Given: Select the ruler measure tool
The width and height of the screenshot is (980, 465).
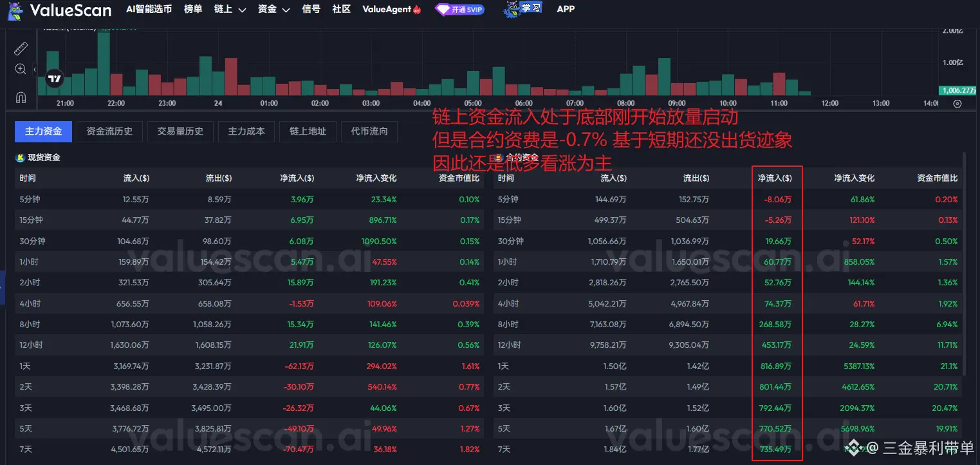Looking at the screenshot, I should [x=21, y=48].
